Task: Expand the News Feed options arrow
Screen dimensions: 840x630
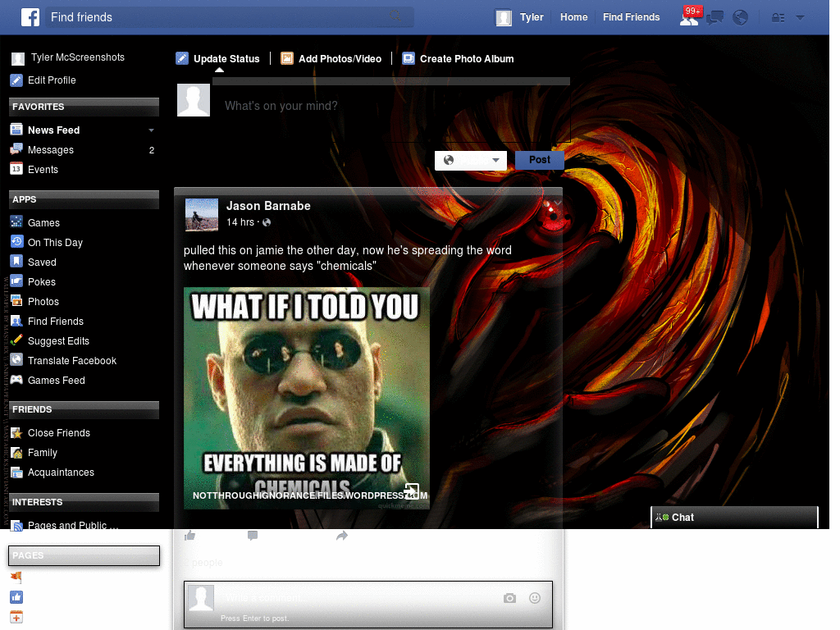Action: [151, 130]
